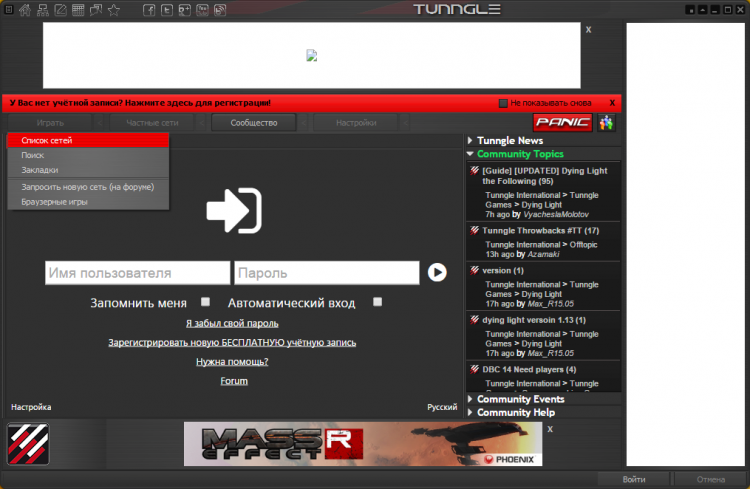
Task: Open the 'version (1)' topic
Action: (503, 270)
